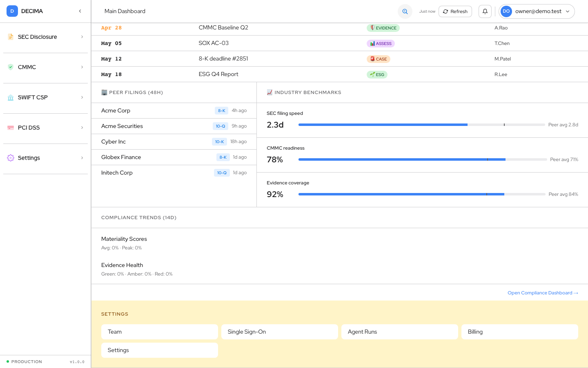Click the 10-Q badge for Acme Securities

pyautogui.click(x=220, y=126)
